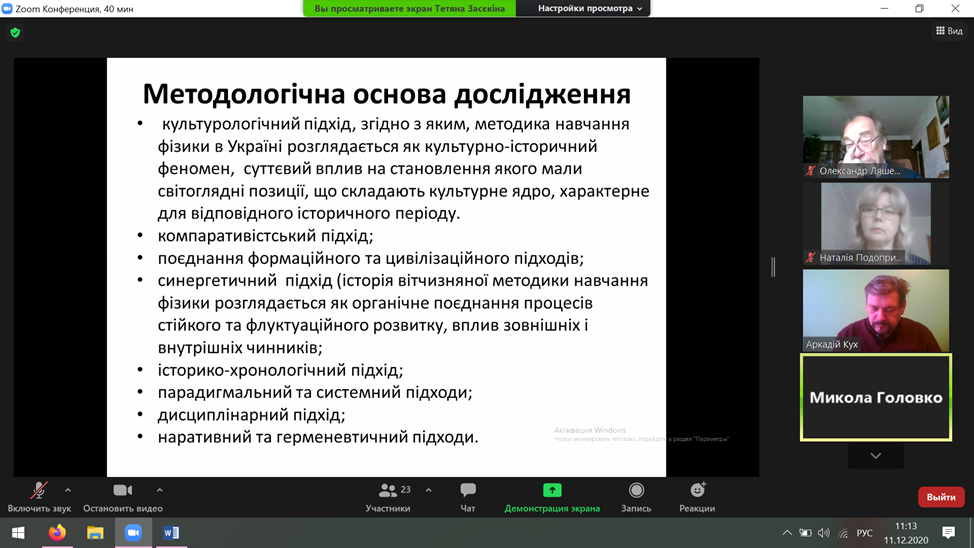Open Firefox from the taskbar

(x=57, y=533)
